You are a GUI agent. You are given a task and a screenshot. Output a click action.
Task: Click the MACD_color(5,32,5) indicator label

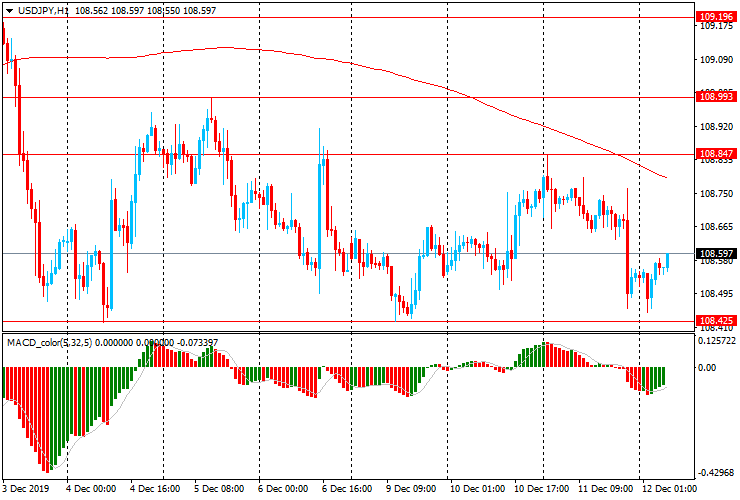[48, 342]
